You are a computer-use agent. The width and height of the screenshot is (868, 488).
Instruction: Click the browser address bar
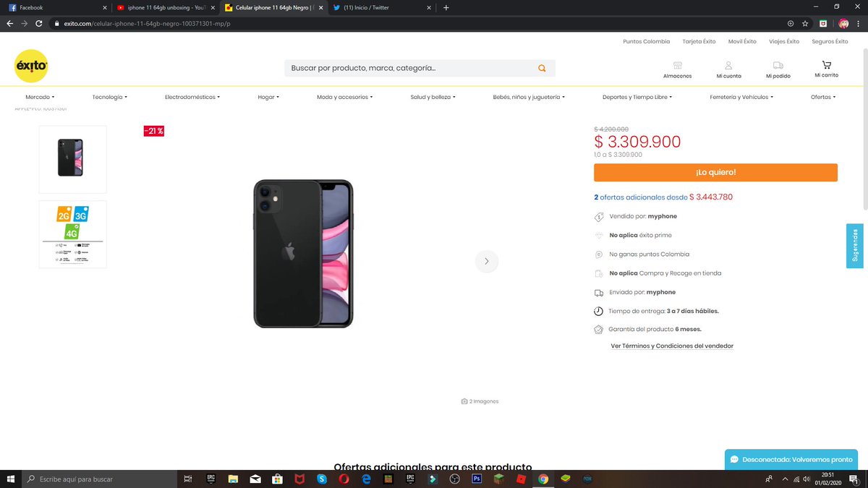(x=420, y=23)
